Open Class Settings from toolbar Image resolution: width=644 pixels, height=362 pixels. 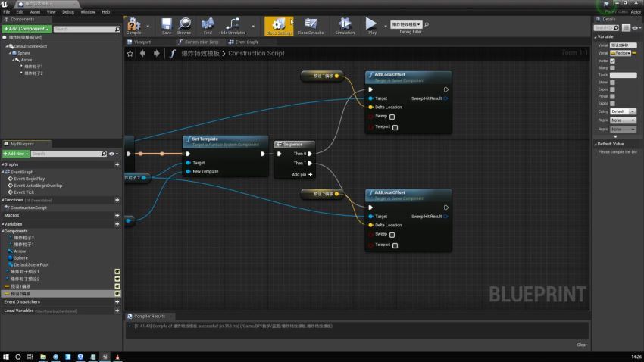pos(279,26)
